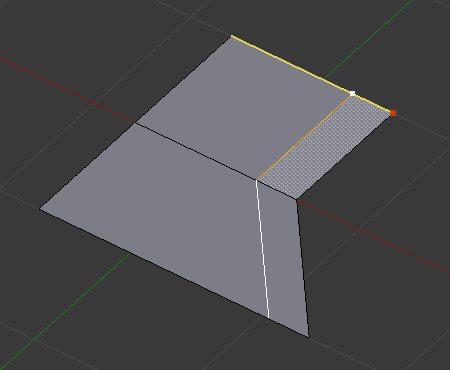Select the white vertex on the yellow edge
450x370 pixels.
352,93
